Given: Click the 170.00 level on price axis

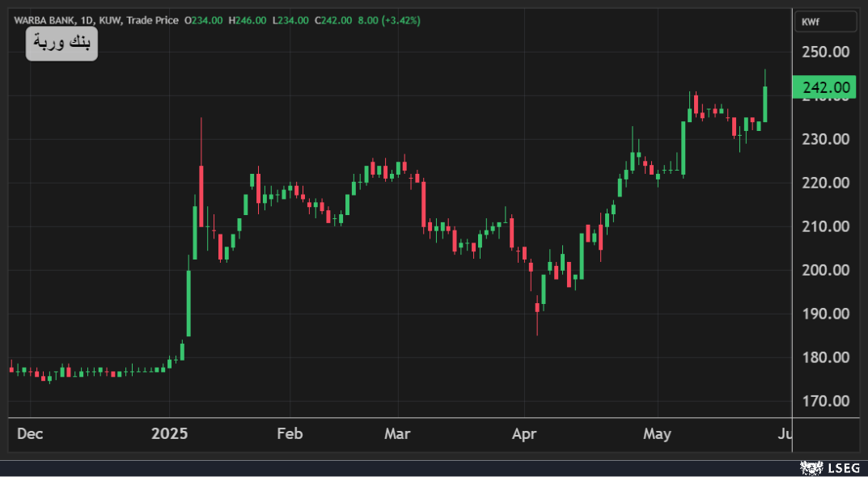Looking at the screenshot, I should click(x=824, y=401).
